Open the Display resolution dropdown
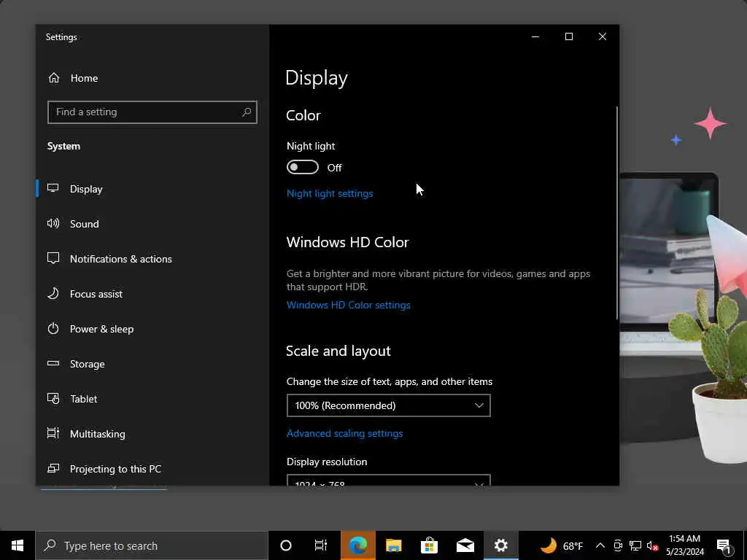This screenshot has height=560, width=747. click(388, 480)
